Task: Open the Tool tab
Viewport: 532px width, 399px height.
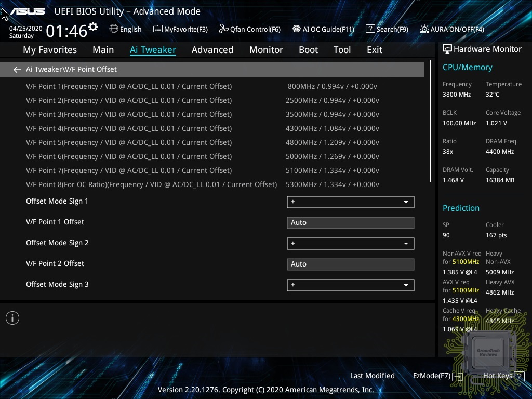Action: click(x=342, y=50)
